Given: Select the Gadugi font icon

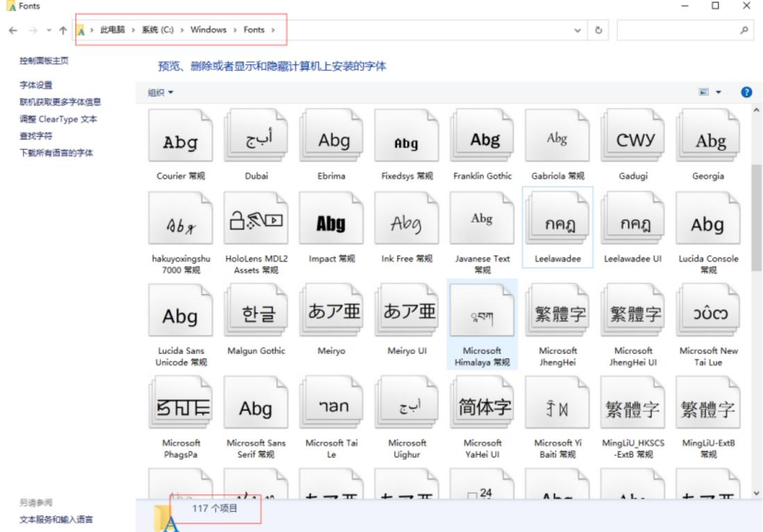Looking at the screenshot, I should coord(633,135).
